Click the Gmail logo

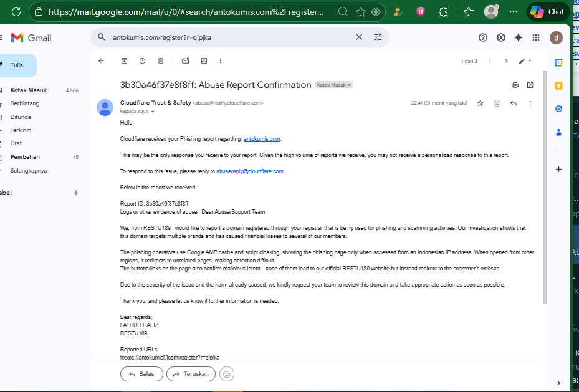pyautogui.click(x=31, y=37)
